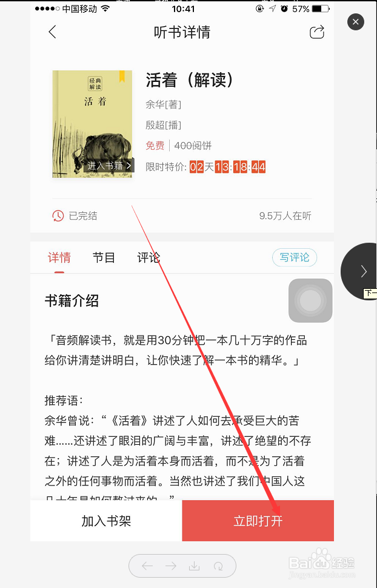
Task: Select the 详情 tab
Action: [59, 258]
